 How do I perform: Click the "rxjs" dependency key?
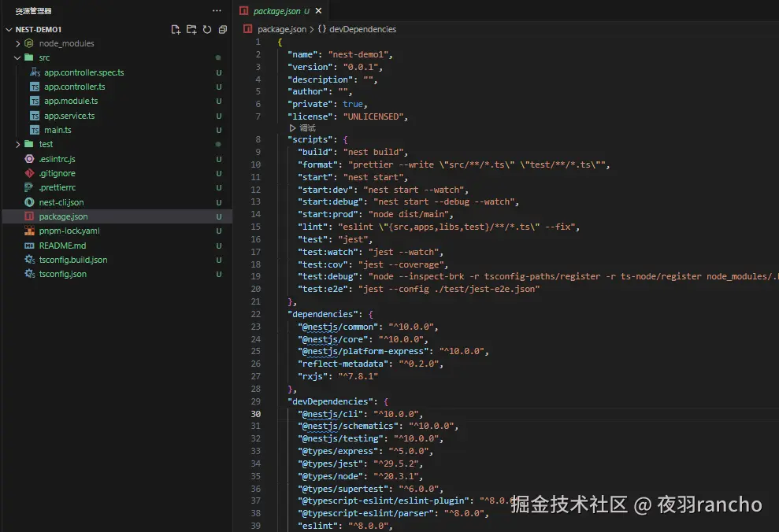click(x=313, y=377)
